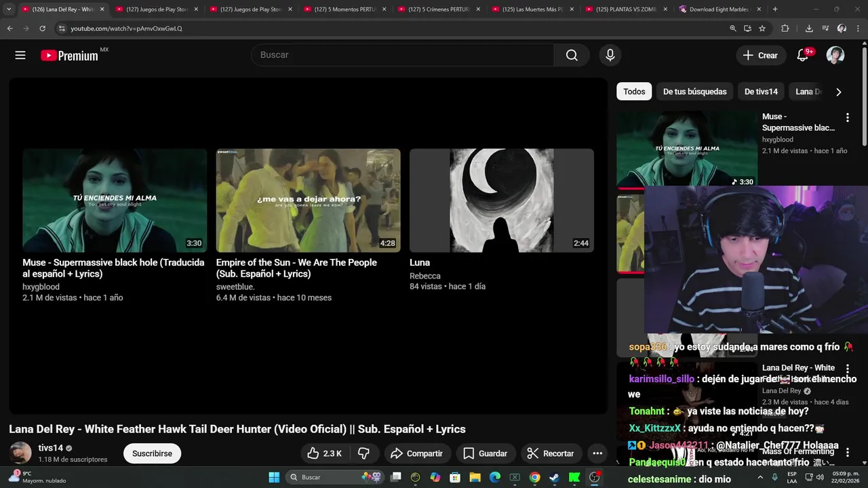The image size is (868, 488).
Task: Switch to PLANTAS VS ZOMBIES tab
Action: (626, 9)
